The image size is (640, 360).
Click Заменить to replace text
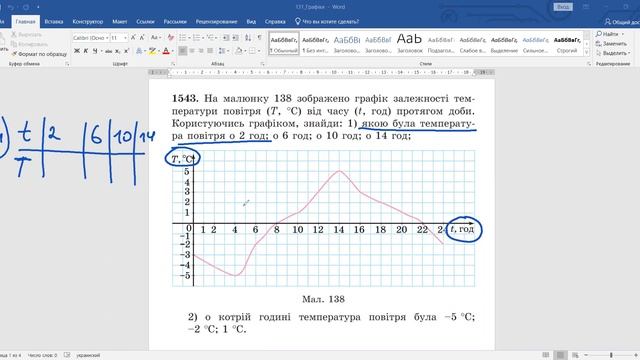pyautogui.click(x=611, y=43)
